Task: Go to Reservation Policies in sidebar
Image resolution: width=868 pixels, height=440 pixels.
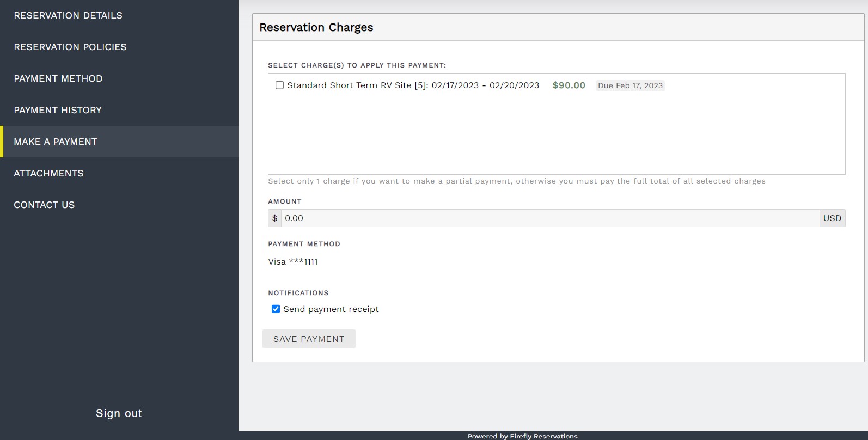Action: (x=70, y=47)
